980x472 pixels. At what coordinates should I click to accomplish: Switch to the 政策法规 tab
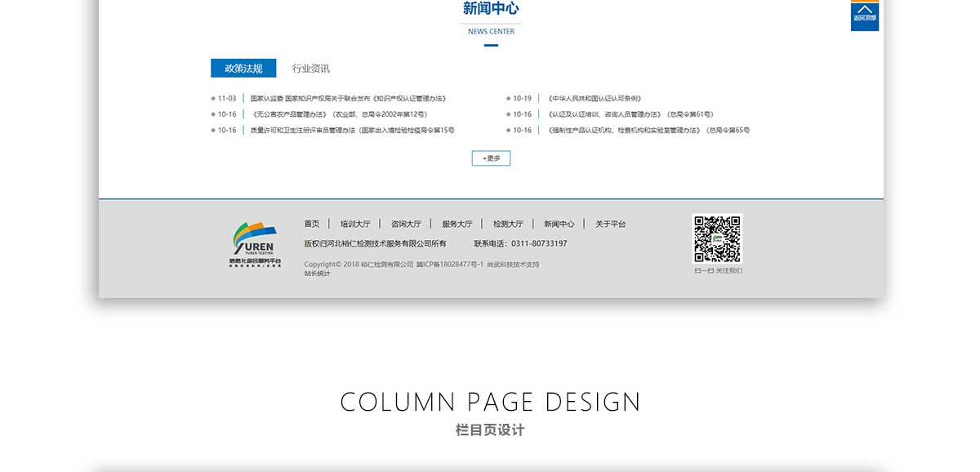243,69
